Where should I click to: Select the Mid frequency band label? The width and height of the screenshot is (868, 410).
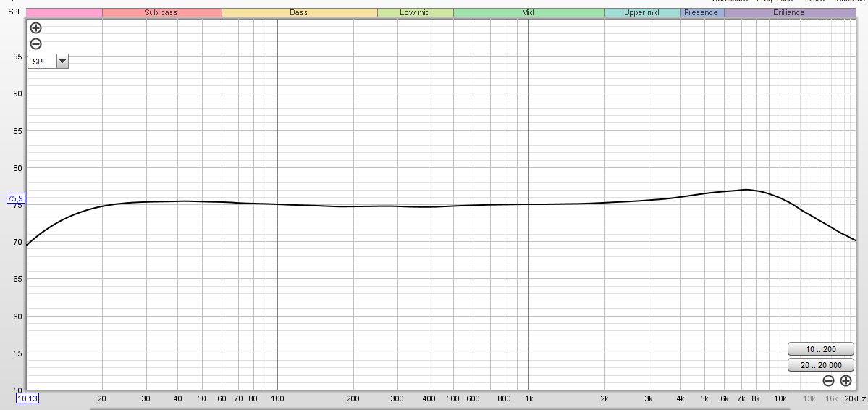coord(528,12)
